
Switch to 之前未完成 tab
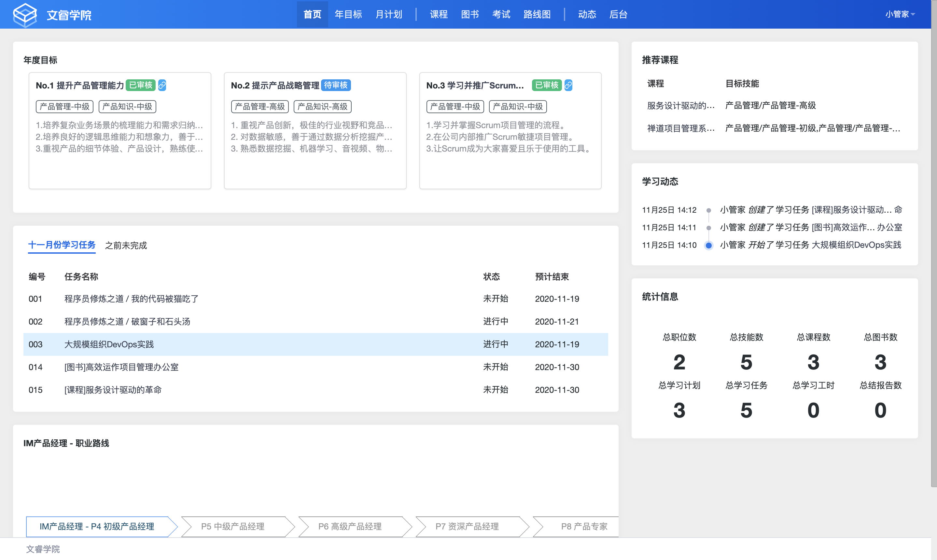[x=126, y=245]
